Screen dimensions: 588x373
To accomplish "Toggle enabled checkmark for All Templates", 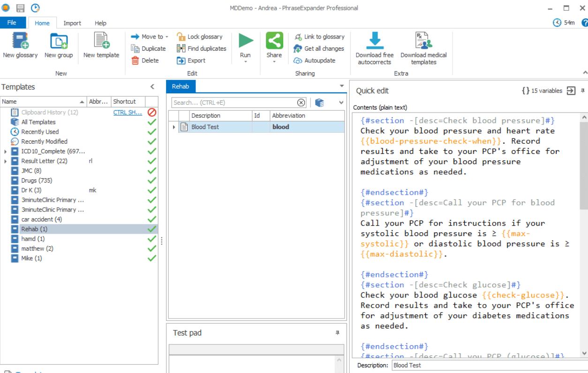I will (151, 122).
